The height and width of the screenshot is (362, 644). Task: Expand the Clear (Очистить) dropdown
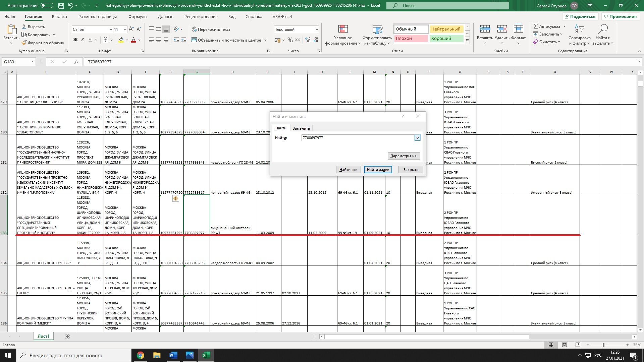[x=559, y=42]
